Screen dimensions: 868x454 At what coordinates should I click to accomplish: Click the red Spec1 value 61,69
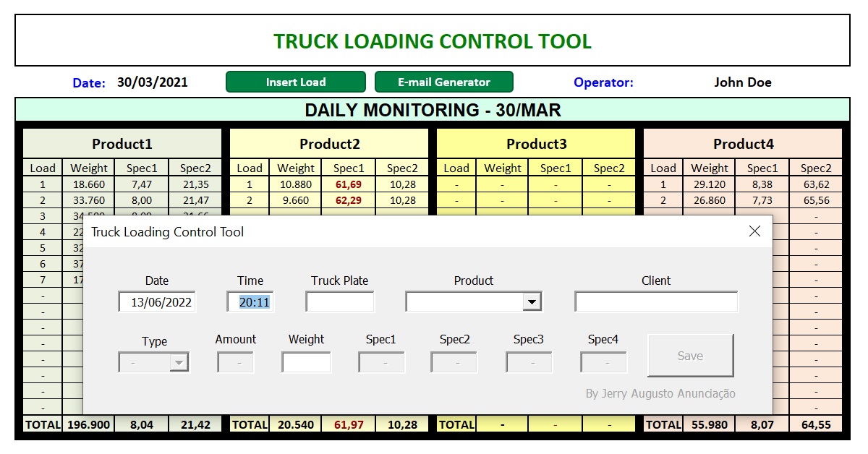point(348,184)
